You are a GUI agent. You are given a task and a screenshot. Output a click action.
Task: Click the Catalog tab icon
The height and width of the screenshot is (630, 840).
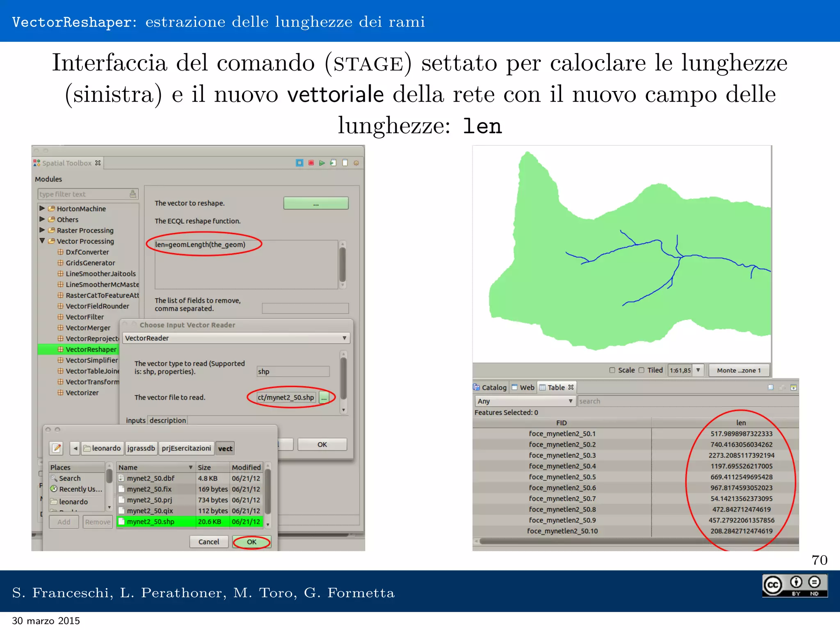[x=477, y=387]
